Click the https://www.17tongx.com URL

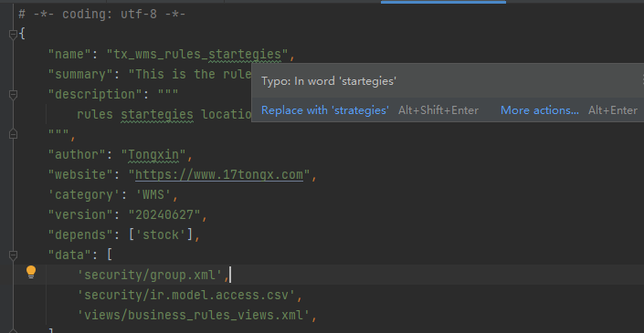coord(219,174)
